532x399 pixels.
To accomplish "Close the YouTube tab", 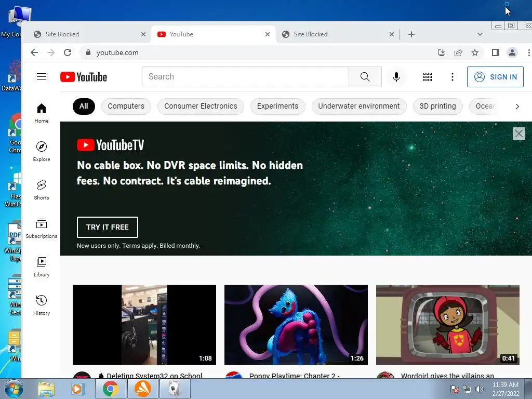I will [x=268, y=34].
